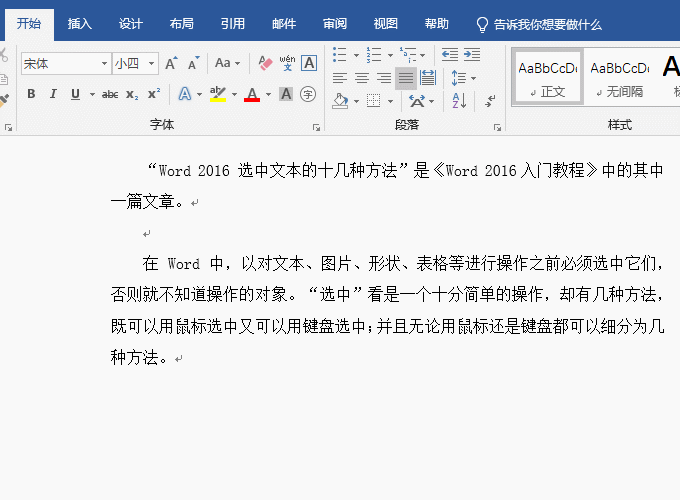Image resolution: width=680 pixels, height=500 pixels.
Task: Toggle bold formatting
Action: (31, 94)
